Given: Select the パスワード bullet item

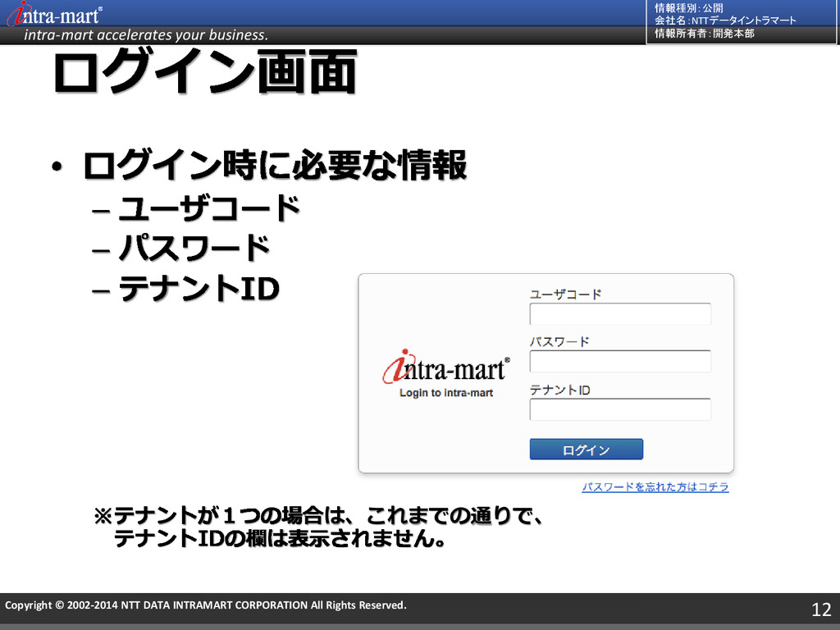Looking at the screenshot, I should click(194, 248).
